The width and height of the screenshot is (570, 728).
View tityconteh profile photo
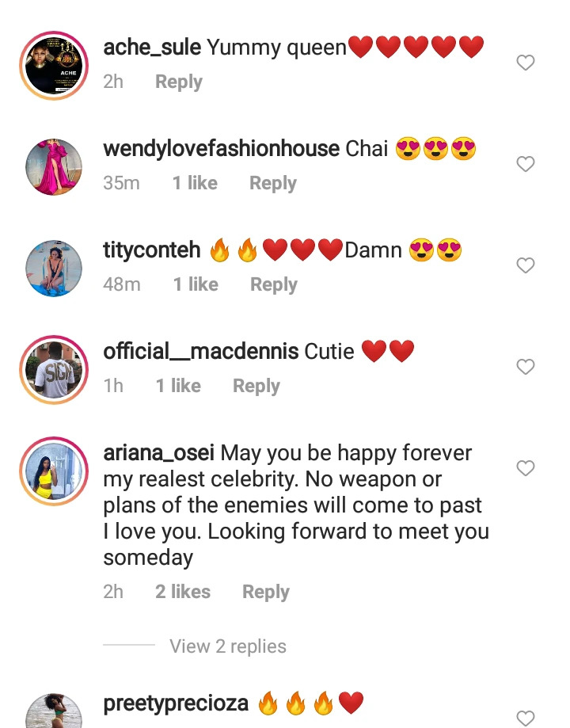click(x=54, y=269)
